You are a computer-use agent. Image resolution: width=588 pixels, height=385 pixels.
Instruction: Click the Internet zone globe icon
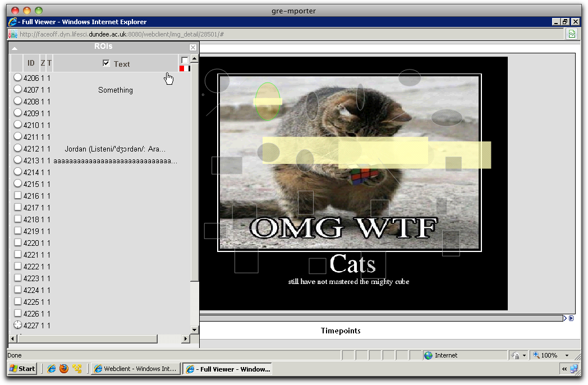click(428, 355)
